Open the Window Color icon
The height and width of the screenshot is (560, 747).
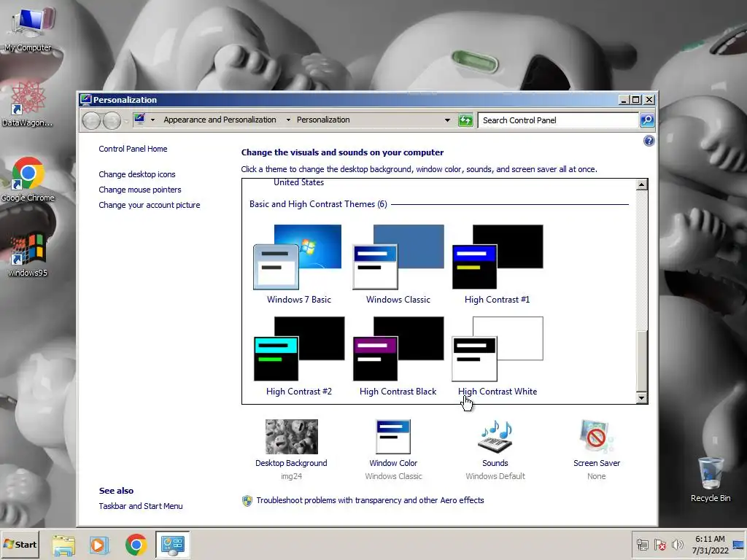[x=393, y=437]
